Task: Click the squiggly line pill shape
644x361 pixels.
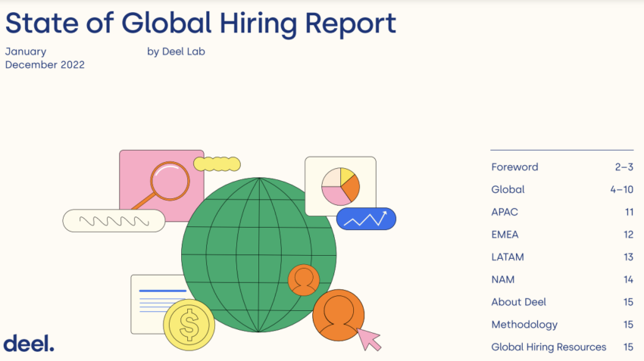Action: [x=114, y=220]
